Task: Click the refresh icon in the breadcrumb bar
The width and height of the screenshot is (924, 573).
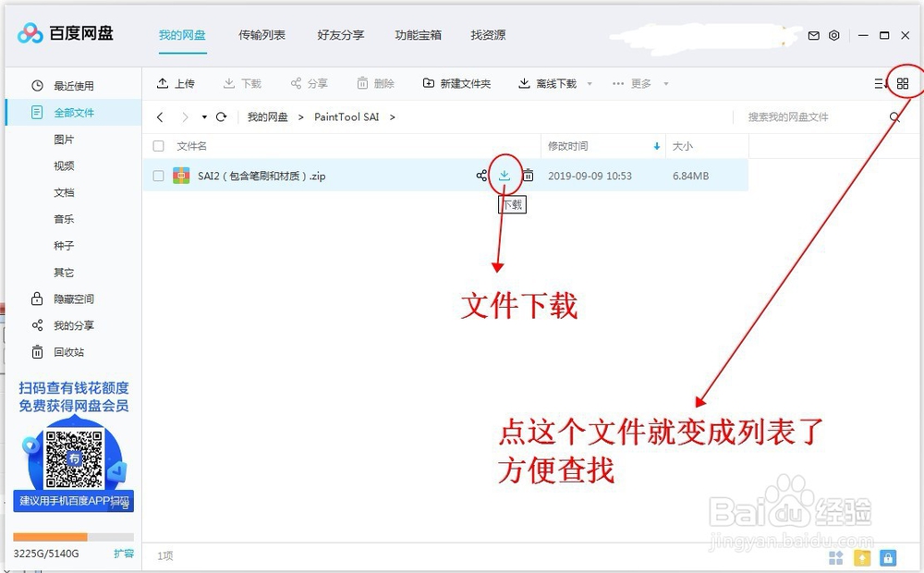Action: coord(221,117)
